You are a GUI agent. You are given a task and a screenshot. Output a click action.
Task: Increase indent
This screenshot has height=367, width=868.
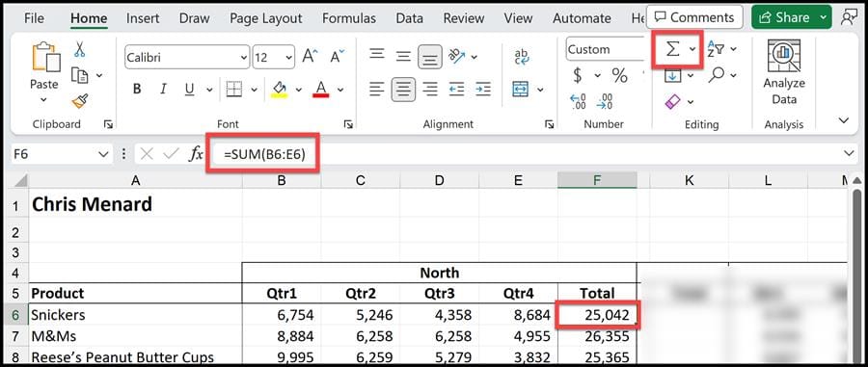(x=483, y=89)
